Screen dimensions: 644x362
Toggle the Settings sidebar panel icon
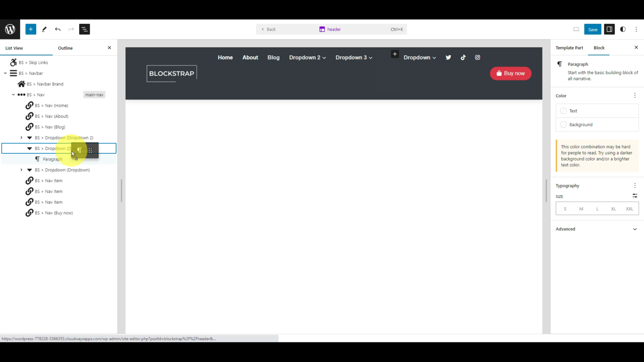tap(609, 29)
